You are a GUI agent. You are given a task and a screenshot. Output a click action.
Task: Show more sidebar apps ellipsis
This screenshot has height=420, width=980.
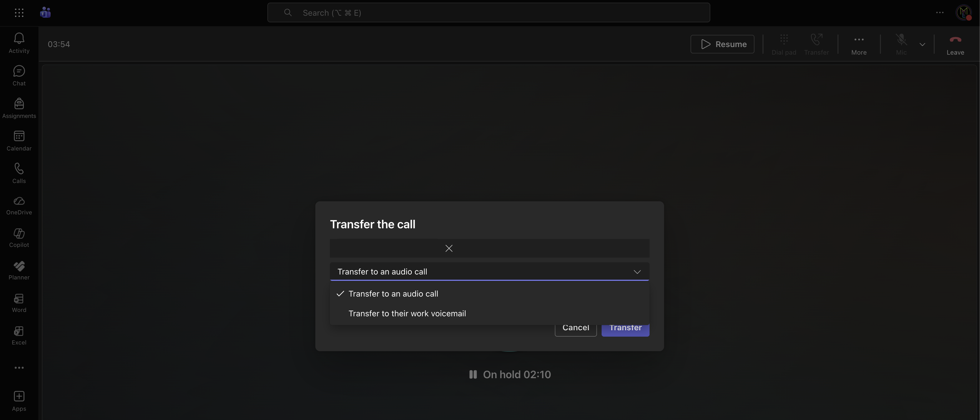pos(19,367)
